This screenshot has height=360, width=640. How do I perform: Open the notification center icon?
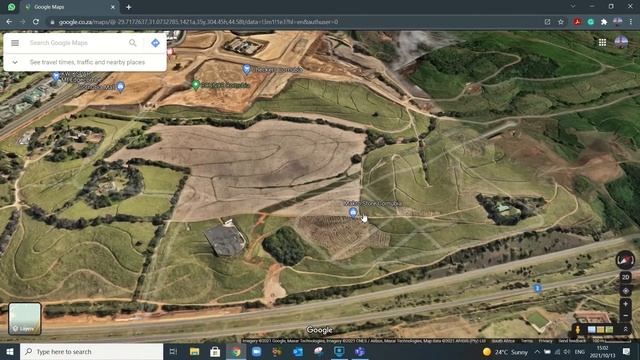tap(627, 351)
